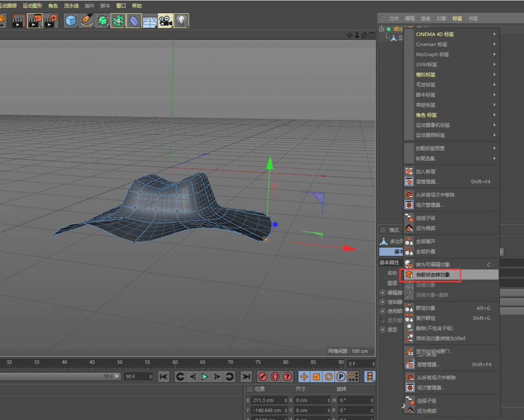Select the MoGraph Cloner icon (green)

pyautogui.click(x=118, y=21)
